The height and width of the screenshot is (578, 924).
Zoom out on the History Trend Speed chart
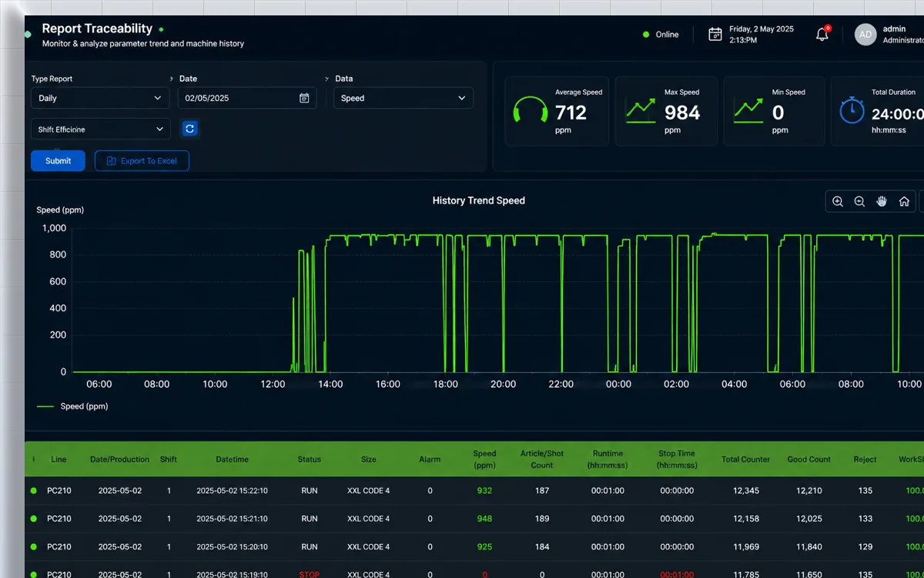[860, 201]
